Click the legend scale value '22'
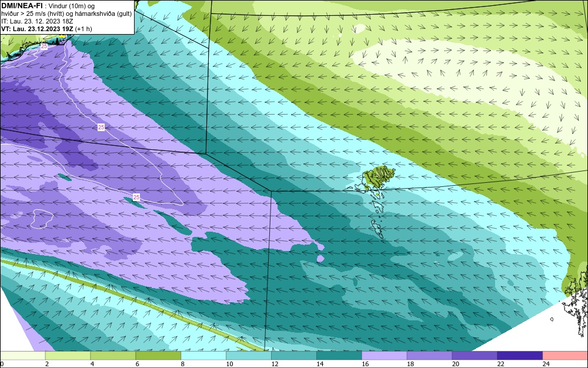588x368 pixels. (x=500, y=364)
